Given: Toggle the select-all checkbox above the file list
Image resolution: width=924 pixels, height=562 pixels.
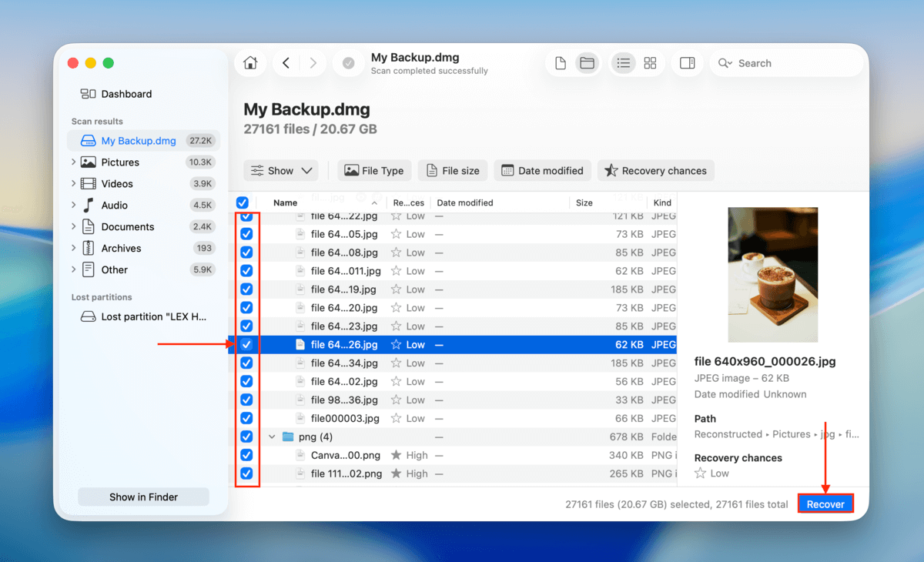Looking at the screenshot, I should (x=242, y=202).
